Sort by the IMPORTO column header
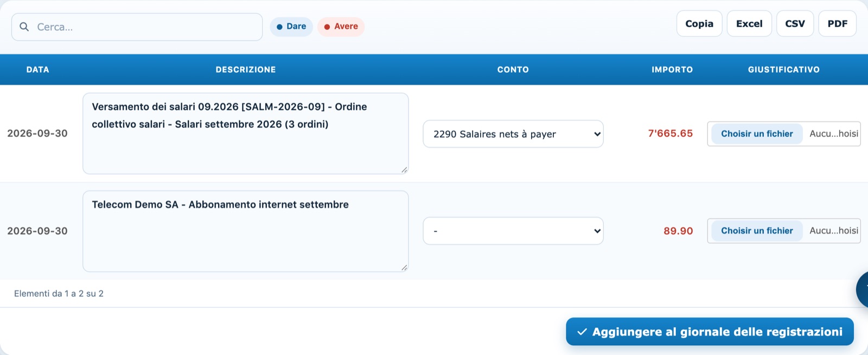 672,69
